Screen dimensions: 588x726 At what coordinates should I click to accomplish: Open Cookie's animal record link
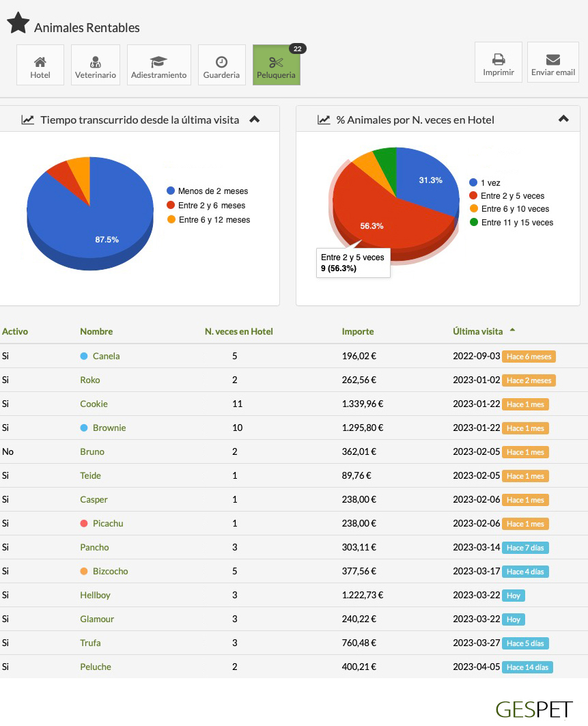[x=94, y=404]
